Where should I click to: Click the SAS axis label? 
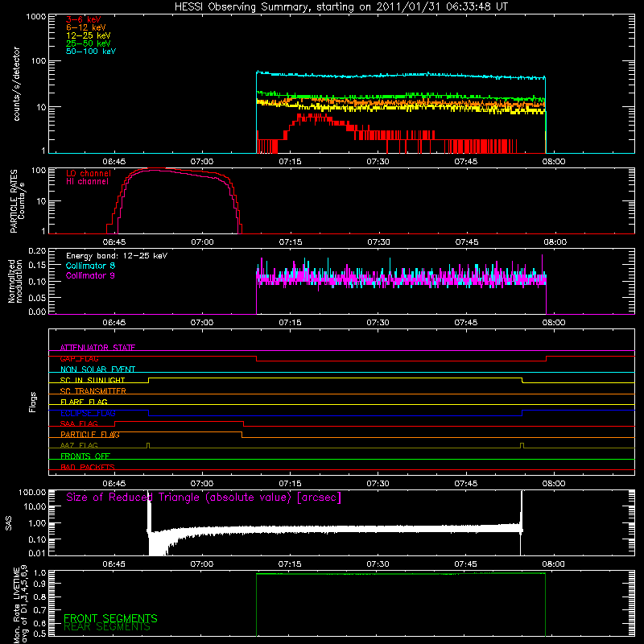[x=9, y=523]
